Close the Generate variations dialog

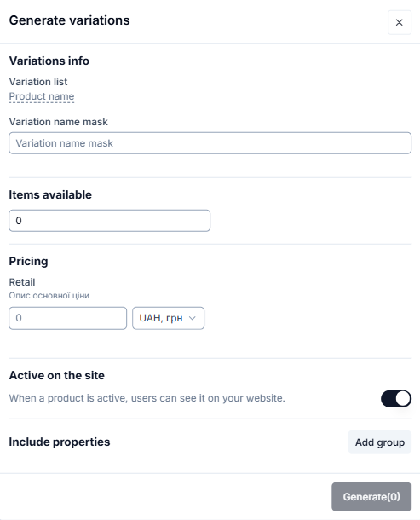(x=400, y=22)
